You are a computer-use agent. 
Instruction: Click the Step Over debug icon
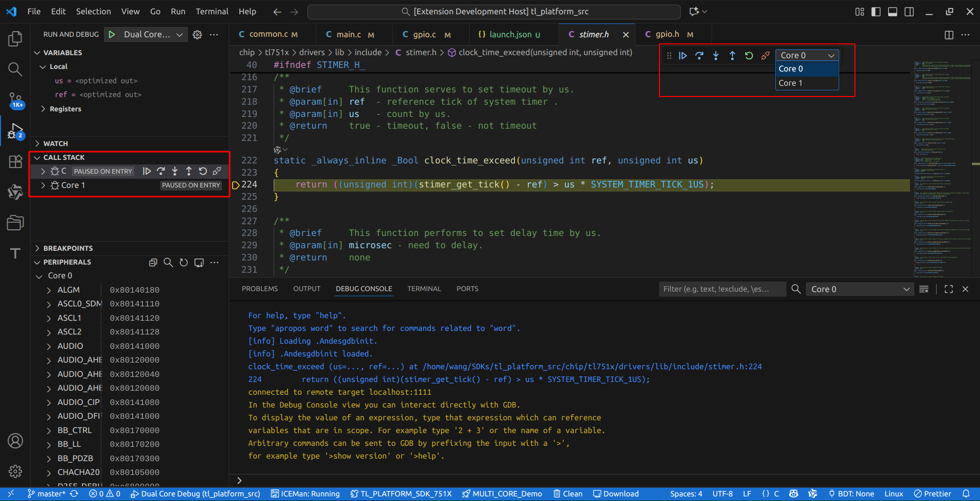click(x=699, y=56)
